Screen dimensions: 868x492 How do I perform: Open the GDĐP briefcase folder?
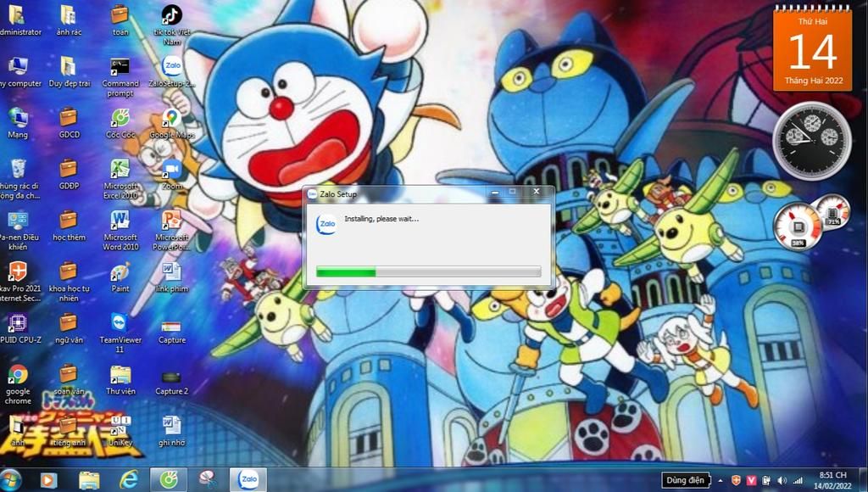click(69, 175)
